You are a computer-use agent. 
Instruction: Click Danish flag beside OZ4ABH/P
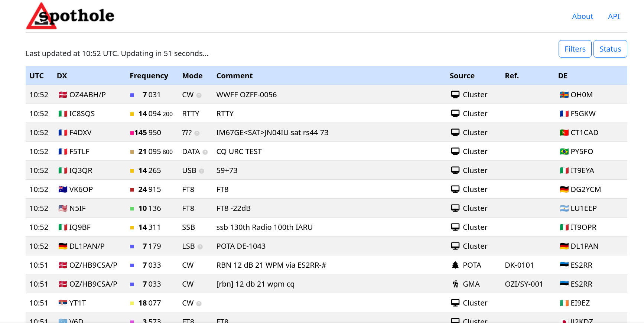point(63,95)
